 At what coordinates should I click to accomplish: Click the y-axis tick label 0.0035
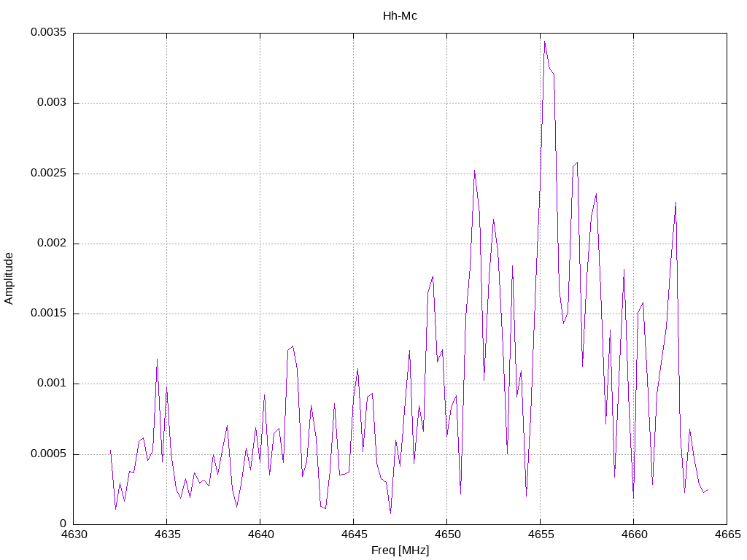(49, 32)
